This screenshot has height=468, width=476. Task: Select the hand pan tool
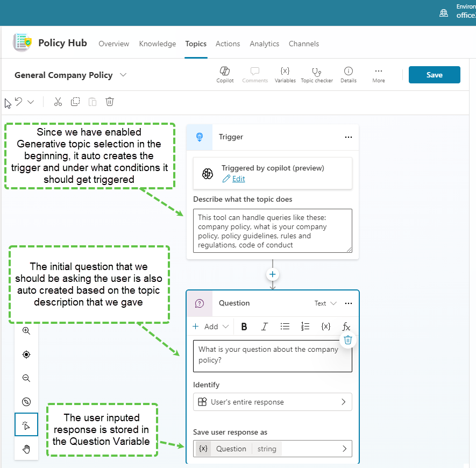[26, 449]
